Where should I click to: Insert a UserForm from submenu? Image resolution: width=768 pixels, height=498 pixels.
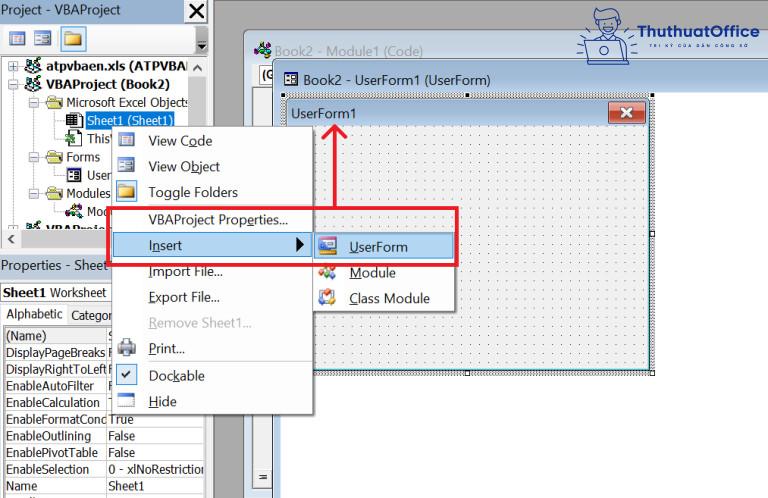384,247
